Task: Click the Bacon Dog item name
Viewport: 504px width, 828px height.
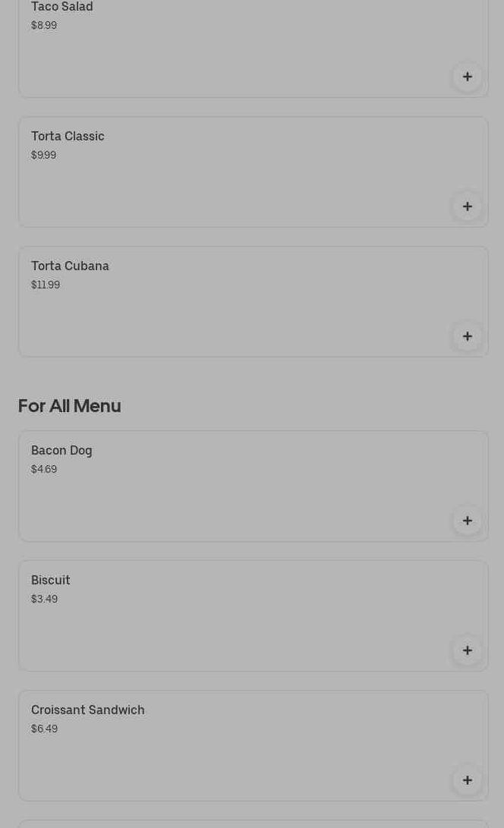Action: pyautogui.click(x=61, y=451)
